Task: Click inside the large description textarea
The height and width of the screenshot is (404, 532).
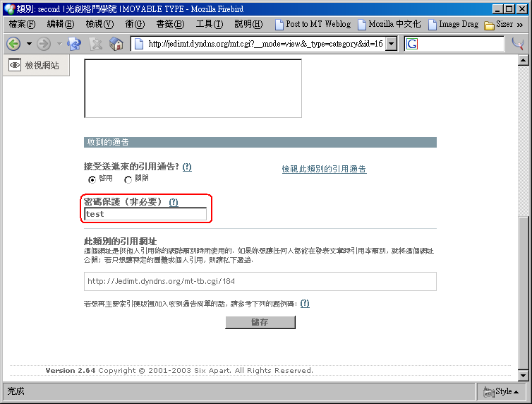Action: coord(193,88)
